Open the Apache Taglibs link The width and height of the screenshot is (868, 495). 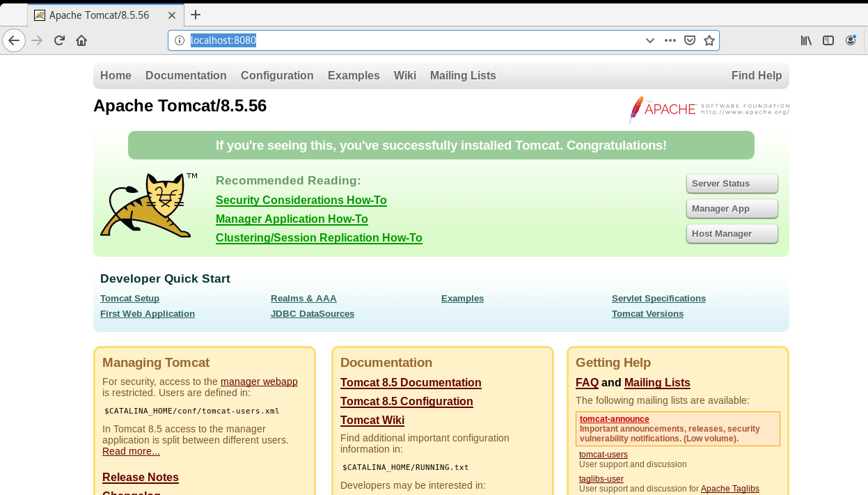pyautogui.click(x=730, y=489)
